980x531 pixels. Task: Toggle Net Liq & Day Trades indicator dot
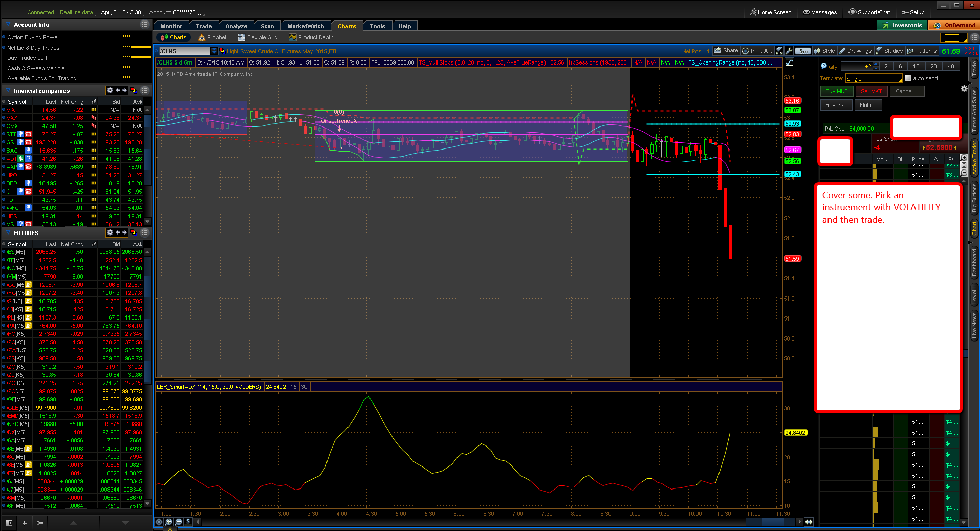(x=4, y=48)
